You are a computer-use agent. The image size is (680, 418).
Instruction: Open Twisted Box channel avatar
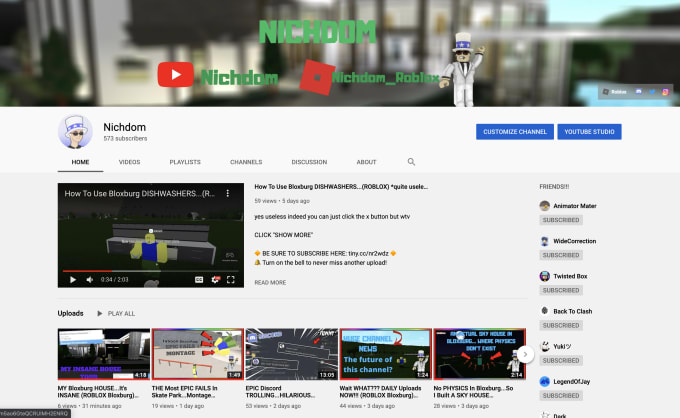545,276
